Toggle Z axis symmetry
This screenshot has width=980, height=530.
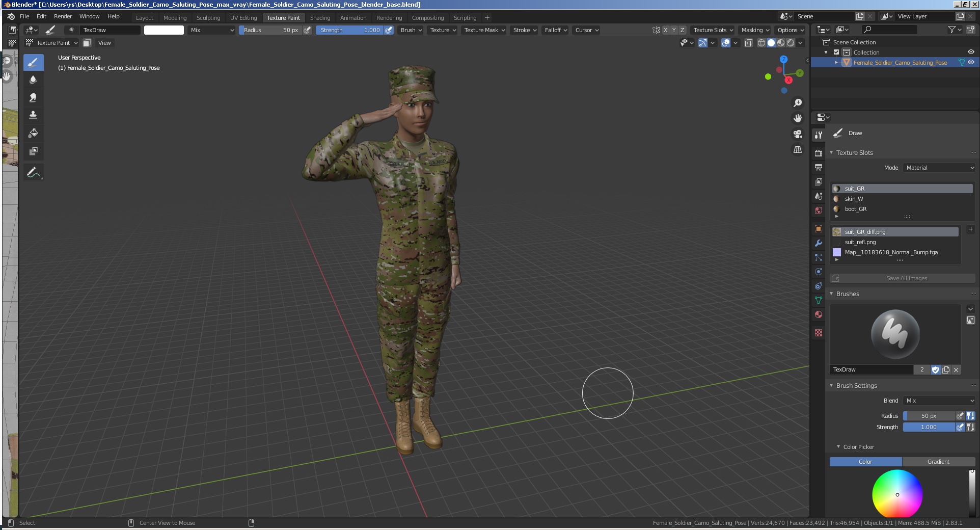[x=683, y=30]
